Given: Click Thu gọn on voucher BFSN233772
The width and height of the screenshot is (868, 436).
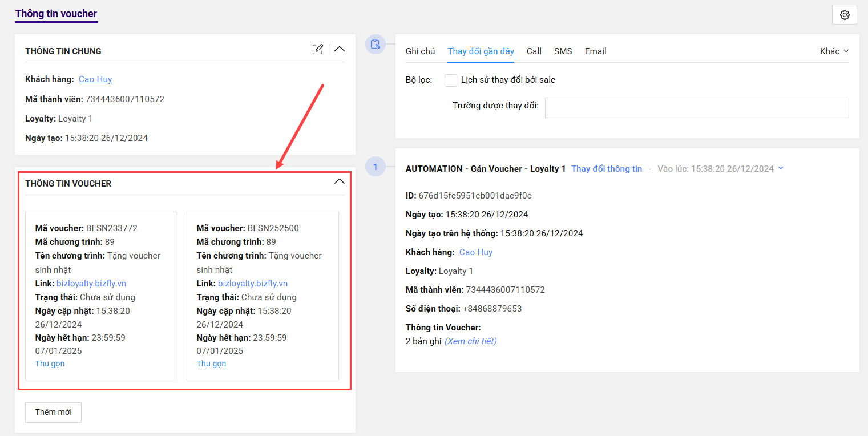Looking at the screenshot, I should pos(50,364).
